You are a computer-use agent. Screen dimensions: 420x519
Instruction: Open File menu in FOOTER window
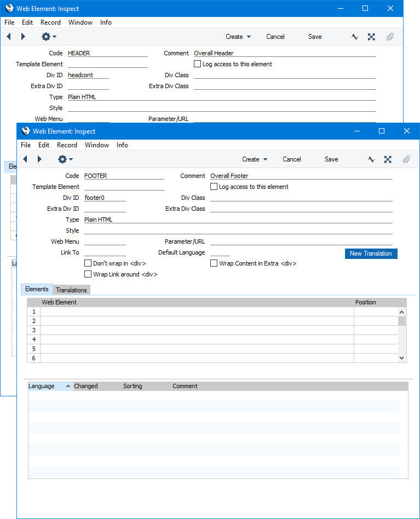click(x=26, y=145)
